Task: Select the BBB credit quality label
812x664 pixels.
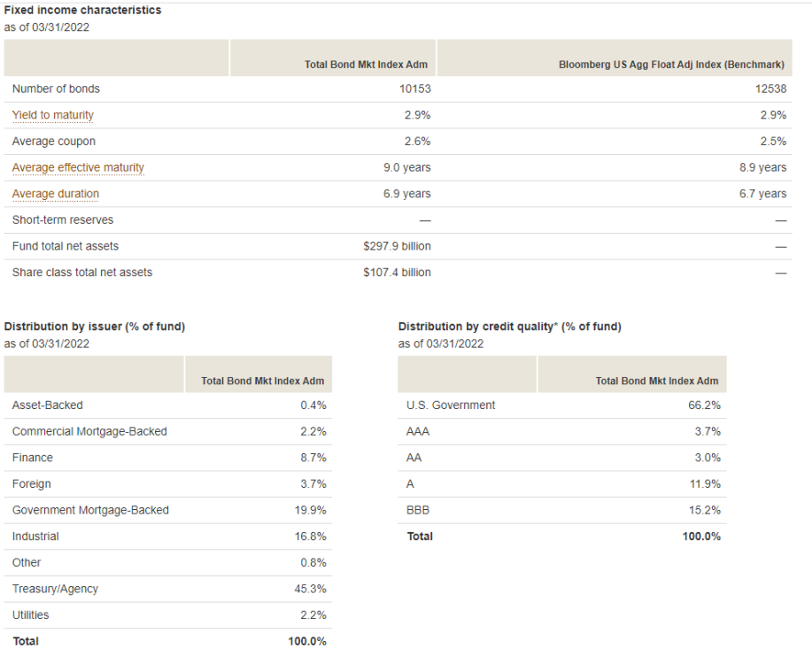Action: (418, 510)
